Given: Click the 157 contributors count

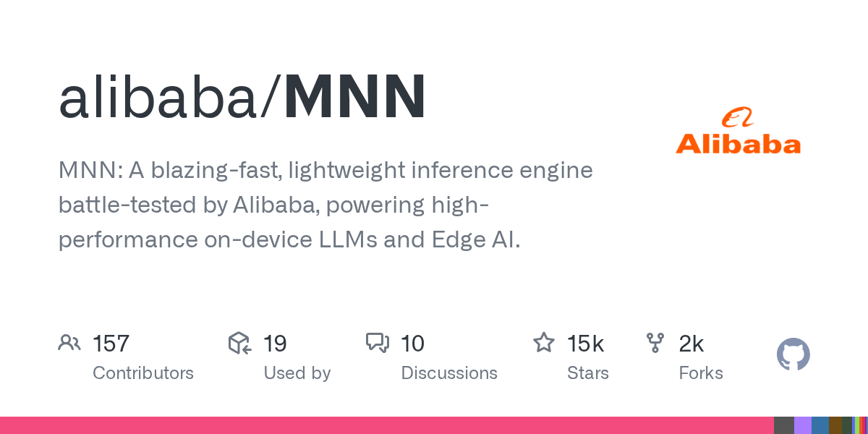Looking at the screenshot, I should (x=111, y=343).
